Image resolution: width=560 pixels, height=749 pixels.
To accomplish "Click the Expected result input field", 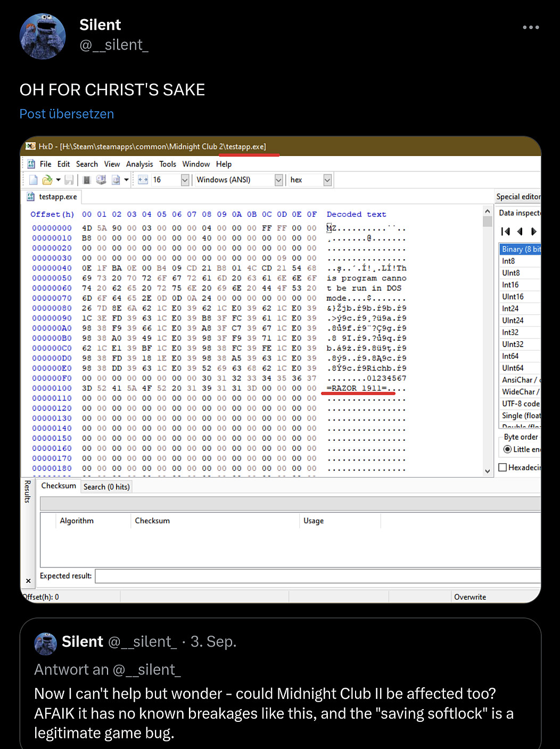I will [317, 576].
